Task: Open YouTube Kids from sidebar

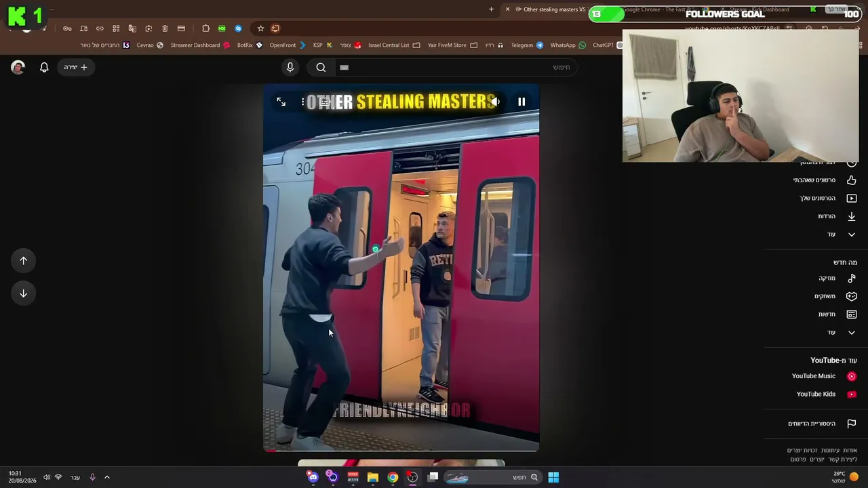Action: click(825, 394)
